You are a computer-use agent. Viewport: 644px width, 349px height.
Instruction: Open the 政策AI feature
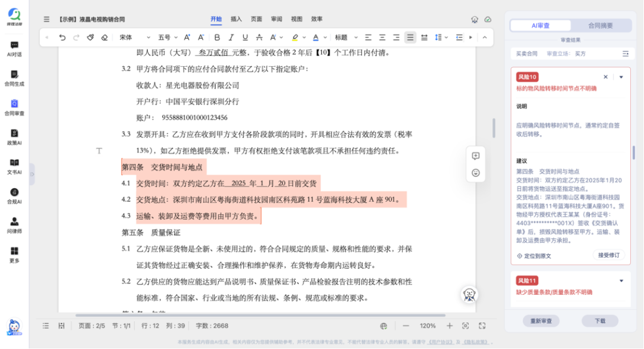pyautogui.click(x=14, y=136)
